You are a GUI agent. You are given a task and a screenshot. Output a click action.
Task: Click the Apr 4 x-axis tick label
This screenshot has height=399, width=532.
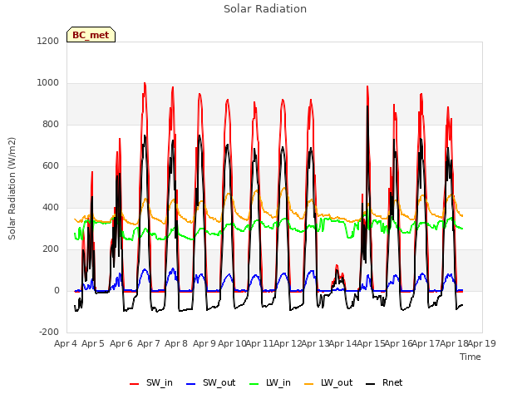coord(66,343)
